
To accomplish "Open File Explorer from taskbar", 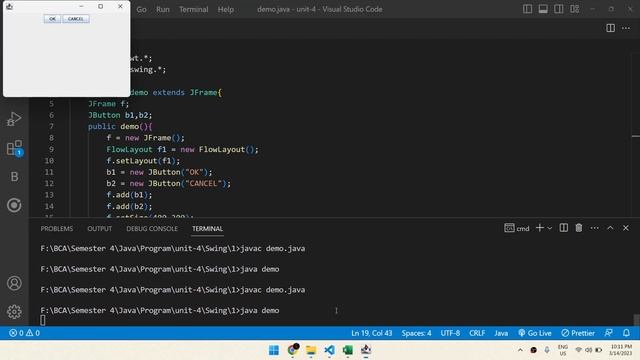I will [311, 350].
